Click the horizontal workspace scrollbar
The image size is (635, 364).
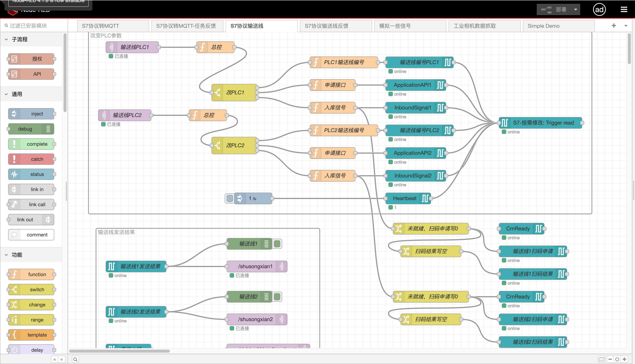click(x=119, y=351)
